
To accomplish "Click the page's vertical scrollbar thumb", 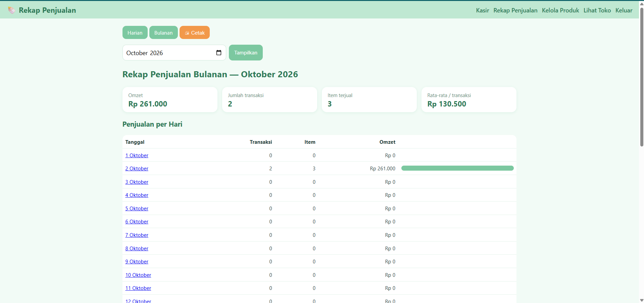I will (642, 77).
